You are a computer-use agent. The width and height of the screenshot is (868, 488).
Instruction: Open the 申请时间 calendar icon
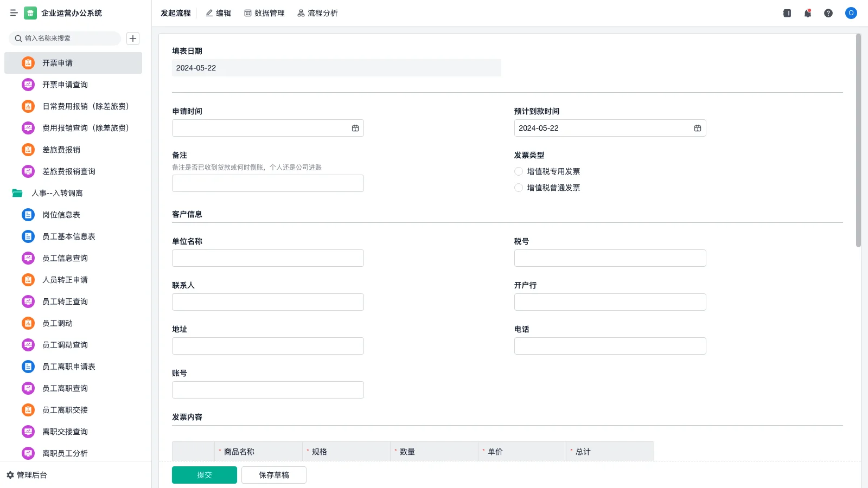[x=355, y=128]
